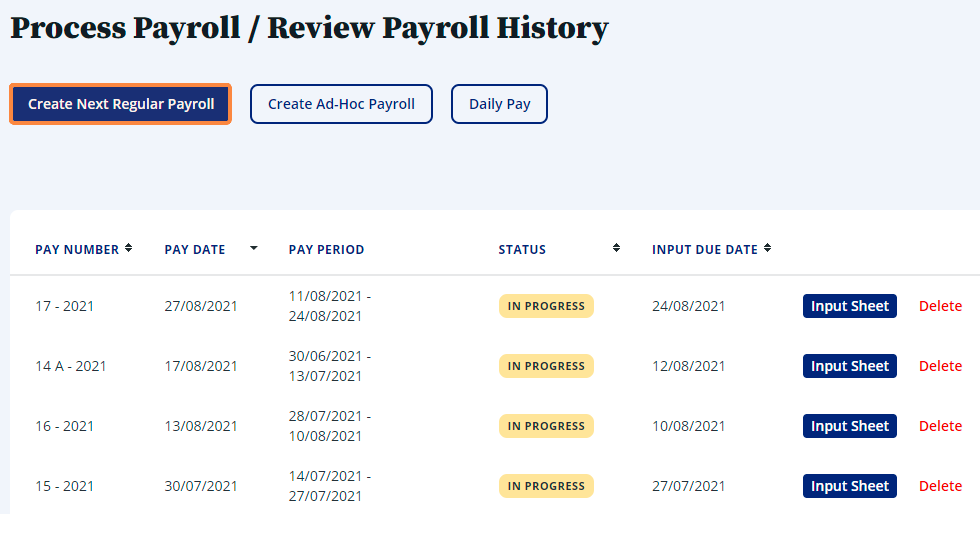Click the STATUS column header
This screenshot has height=547, width=980.
tap(522, 249)
